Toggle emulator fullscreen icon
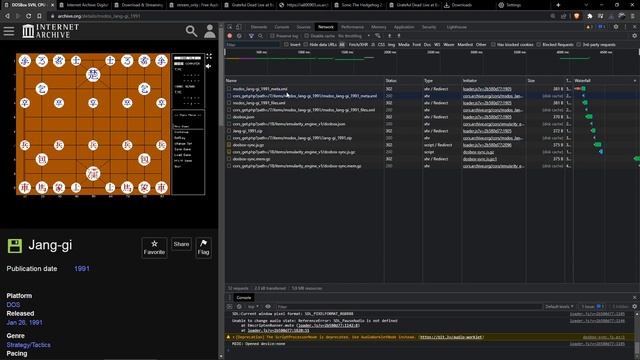640x360 pixels. pos(209,56)
